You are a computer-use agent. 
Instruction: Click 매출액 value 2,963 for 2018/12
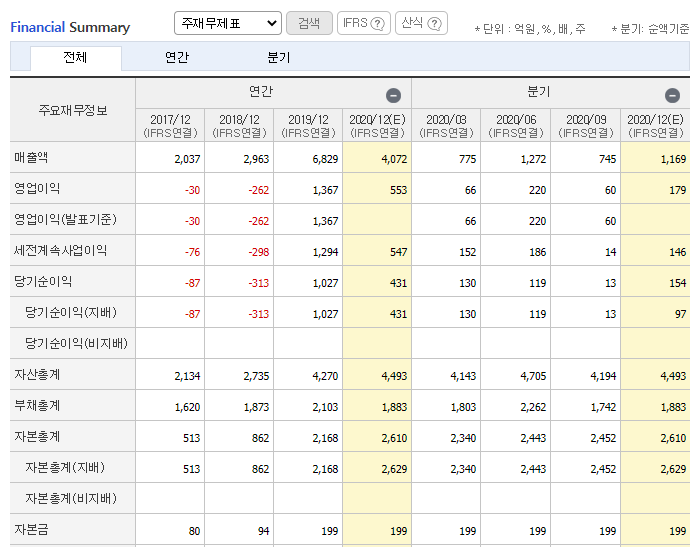256,159
